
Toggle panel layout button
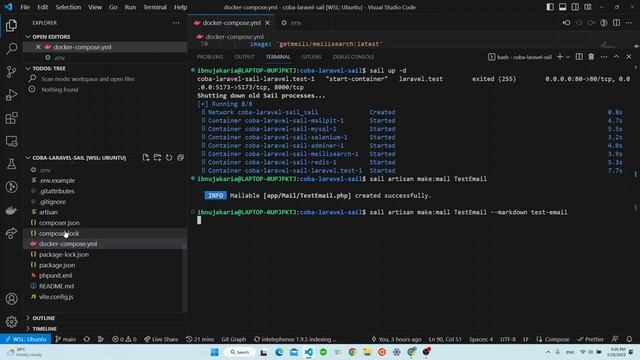(x=562, y=7)
